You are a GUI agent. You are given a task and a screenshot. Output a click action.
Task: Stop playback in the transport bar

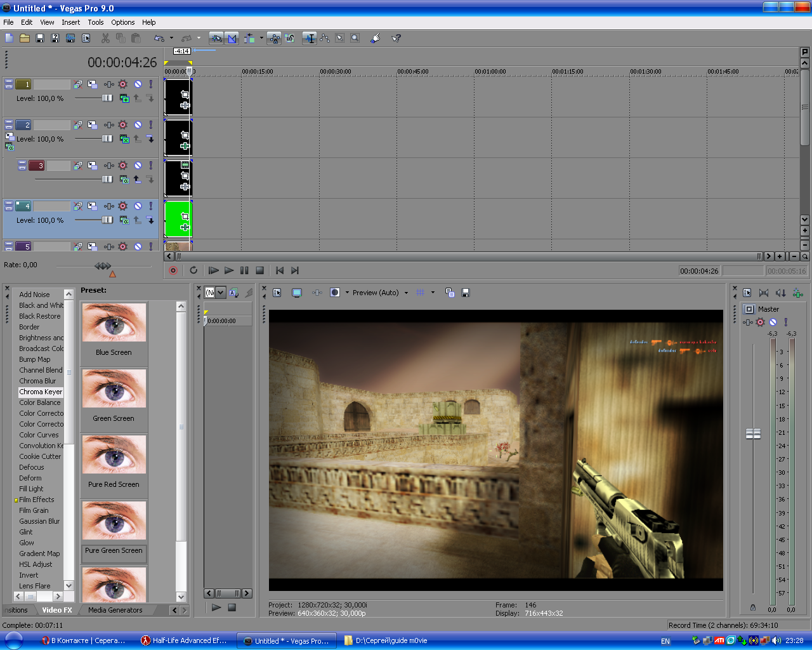(x=259, y=270)
